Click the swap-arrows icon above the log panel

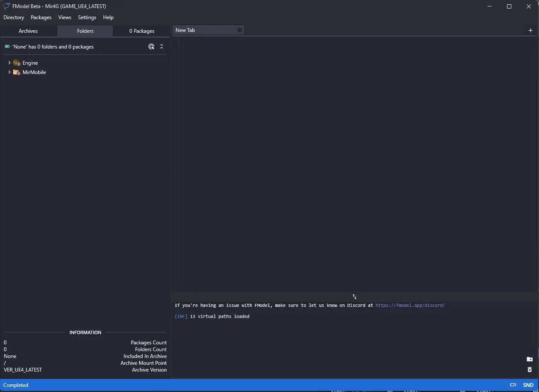355,297
